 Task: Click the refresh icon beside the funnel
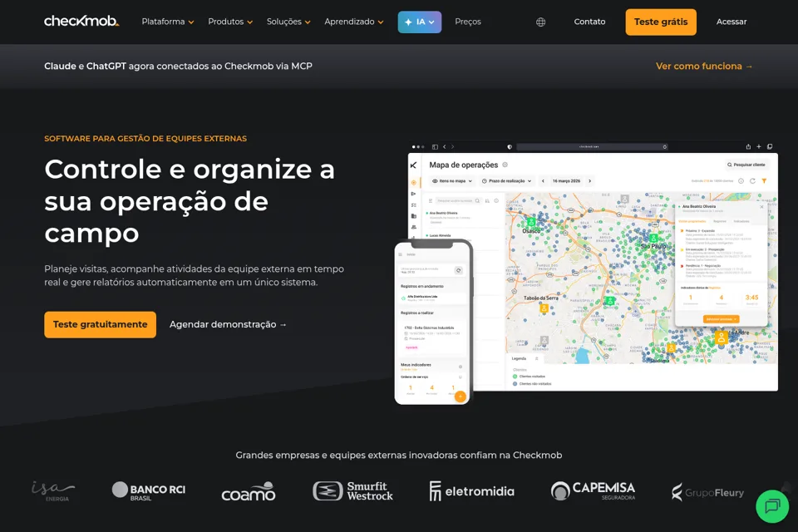(752, 180)
